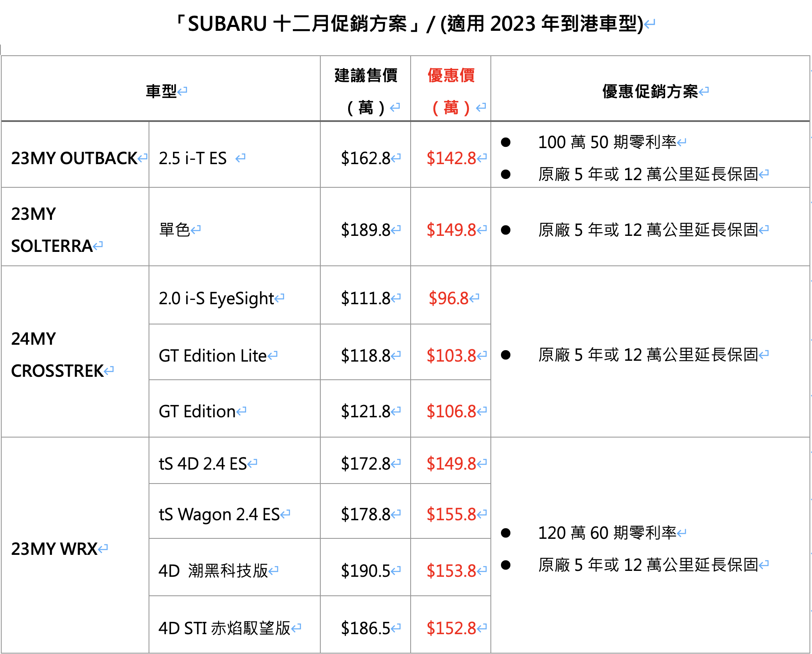The width and height of the screenshot is (812, 654).
Task: Click the red $142.8 discount price
Action: click(x=451, y=158)
